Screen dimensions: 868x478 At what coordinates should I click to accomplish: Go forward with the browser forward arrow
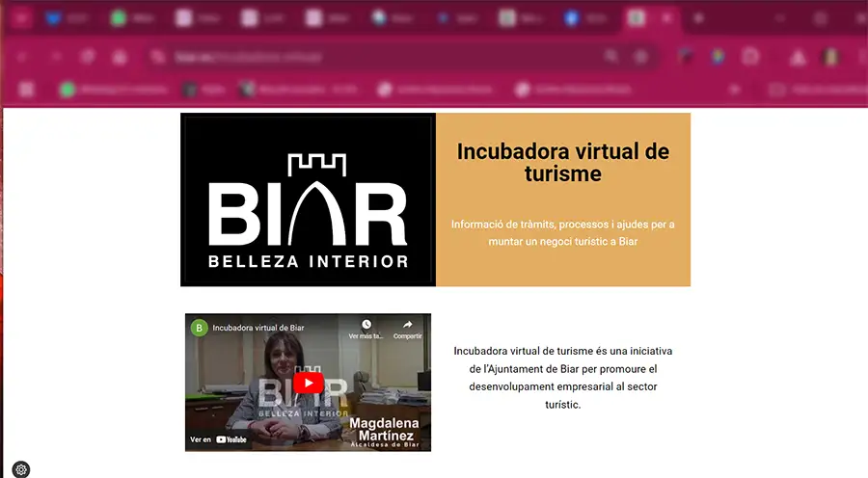[55, 57]
